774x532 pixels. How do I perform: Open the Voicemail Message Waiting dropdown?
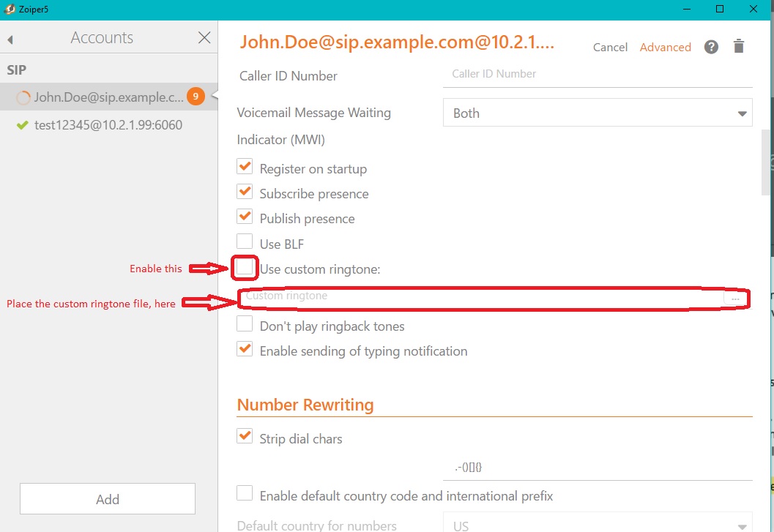(x=597, y=113)
